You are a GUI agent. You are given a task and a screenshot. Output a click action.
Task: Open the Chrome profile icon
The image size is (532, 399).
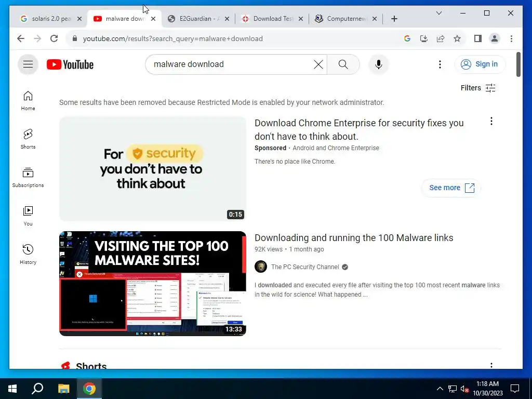495,38
